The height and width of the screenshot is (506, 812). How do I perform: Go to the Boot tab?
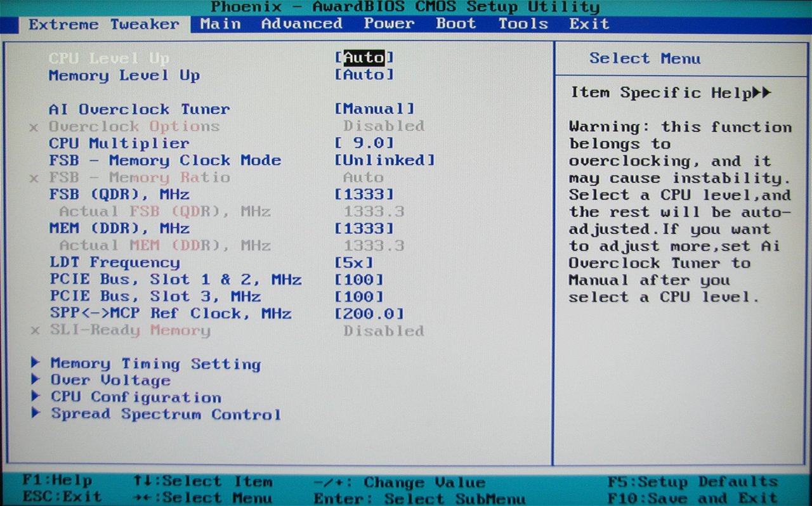pyautogui.click(x=456, y=24)
